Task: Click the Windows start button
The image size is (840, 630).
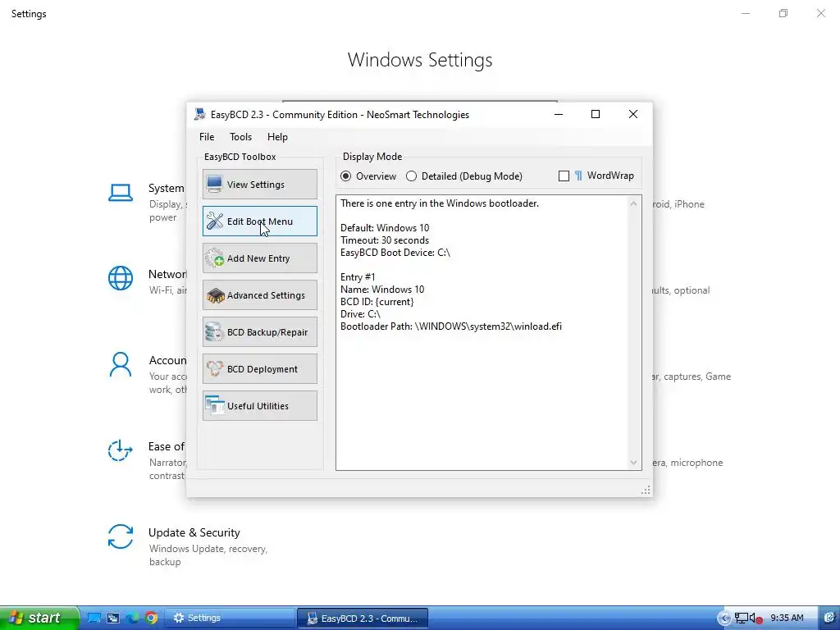Action: (39, 618)
